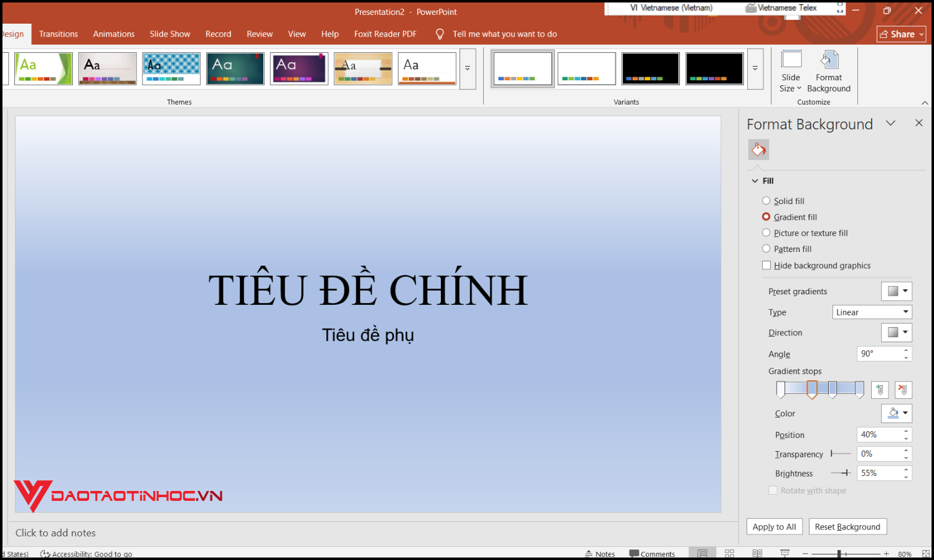Click the Reset Background button
Image resolution: width=934 pixels, height=560 pixels.
point(847,526)
